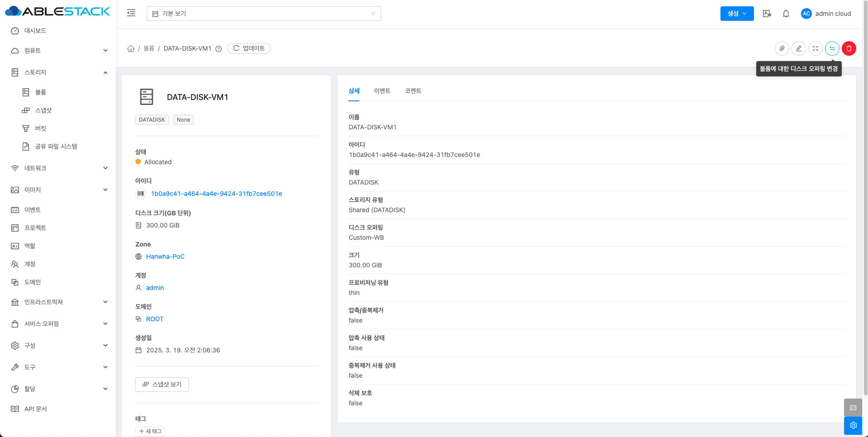Open the notifications bell

[786, 14]
